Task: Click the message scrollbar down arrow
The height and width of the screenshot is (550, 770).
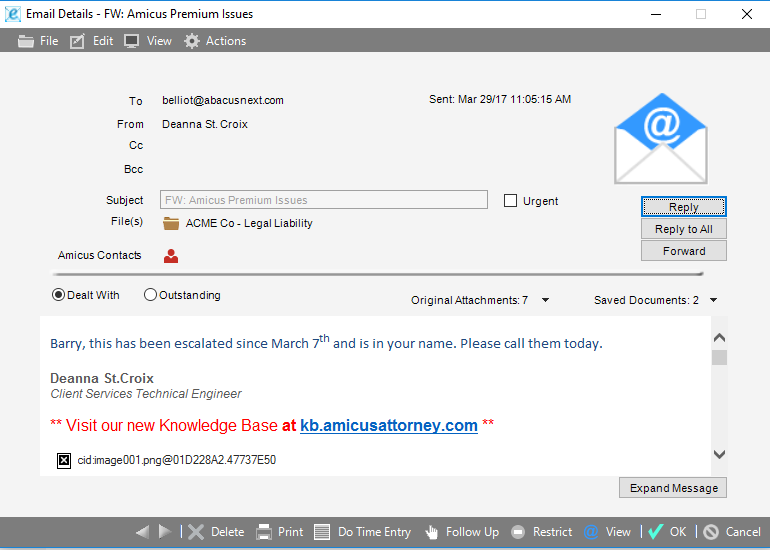Action: pyautogui.click(x=719, y=454)
